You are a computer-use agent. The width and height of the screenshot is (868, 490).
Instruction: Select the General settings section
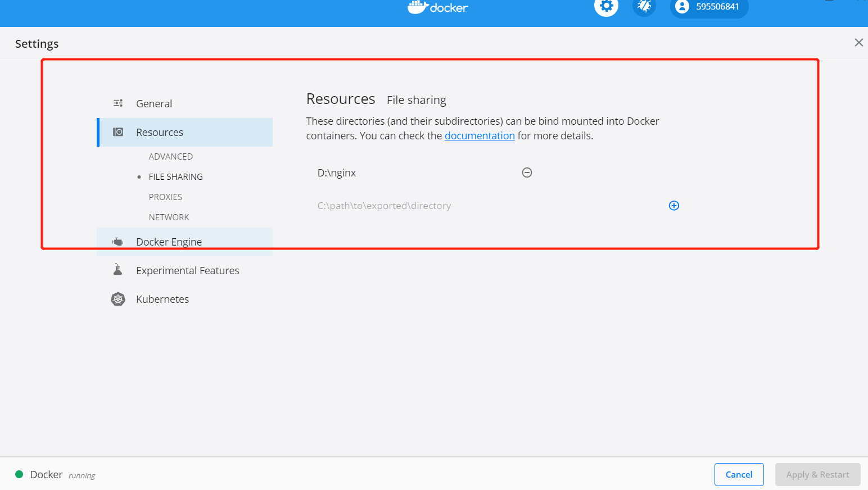(184, 103)
